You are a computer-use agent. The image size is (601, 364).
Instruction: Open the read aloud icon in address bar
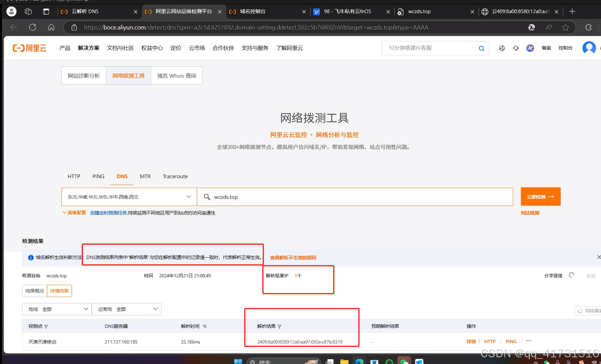point(549,27)
